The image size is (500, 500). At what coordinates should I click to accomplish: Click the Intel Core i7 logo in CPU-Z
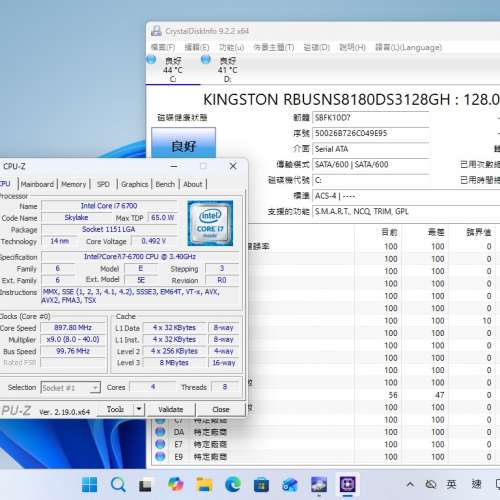[210, 223]
